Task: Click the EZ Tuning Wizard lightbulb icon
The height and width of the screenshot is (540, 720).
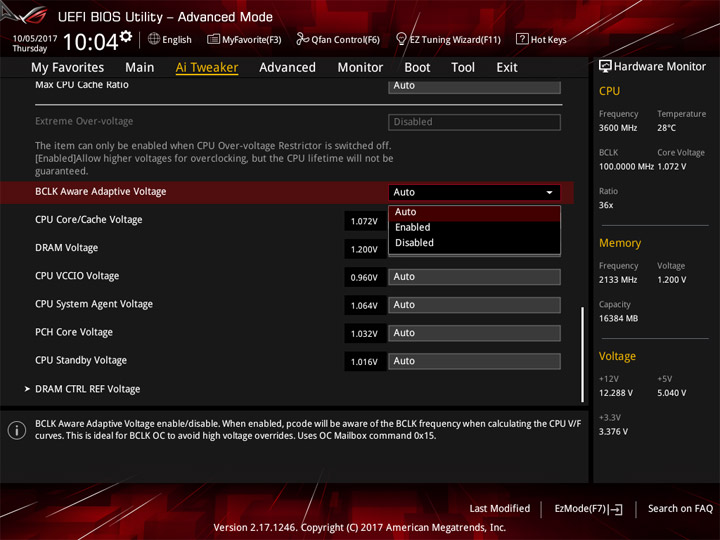Action: click(x=401, y=39)
